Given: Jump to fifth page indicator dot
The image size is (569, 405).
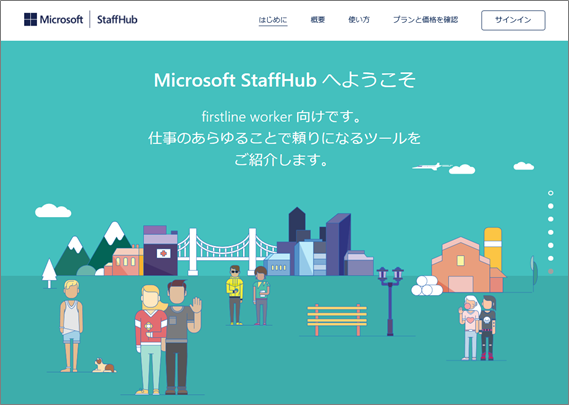Looking at the screenshot, I should pos(550,245).
